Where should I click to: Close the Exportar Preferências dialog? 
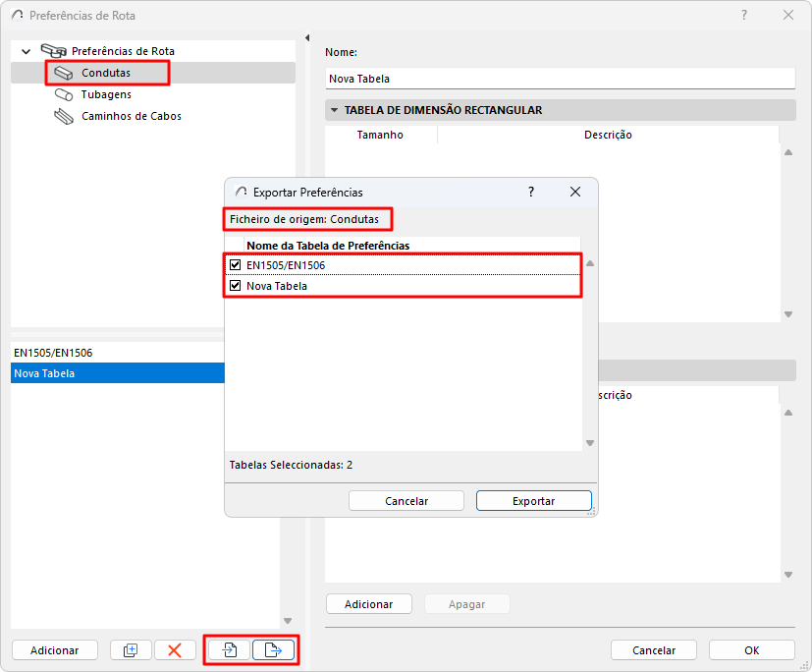[x=574, y=192]
